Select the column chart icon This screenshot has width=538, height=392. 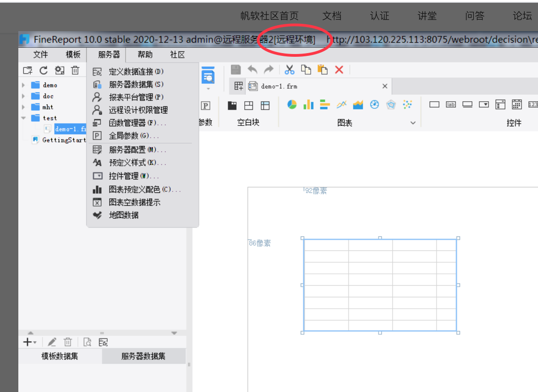coord(308,104)
